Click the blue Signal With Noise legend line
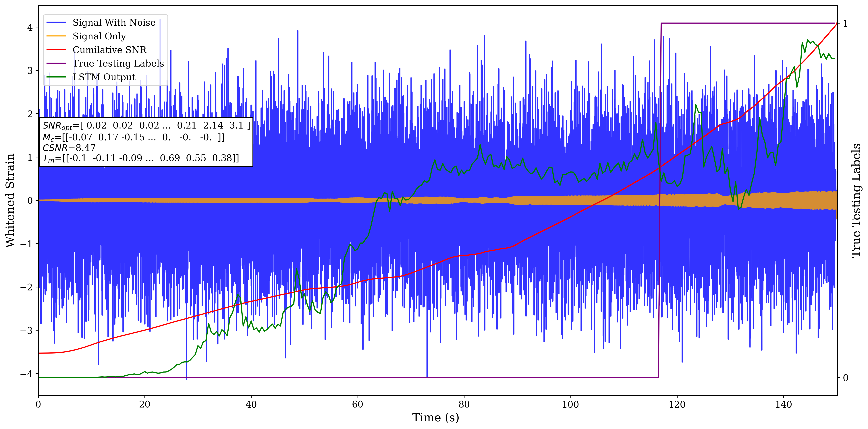Viewport: 868px width, 429px height. (56, 23)
